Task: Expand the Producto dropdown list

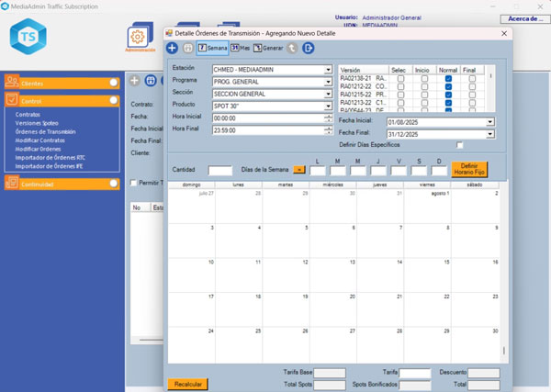Action: tap(328, 105)
